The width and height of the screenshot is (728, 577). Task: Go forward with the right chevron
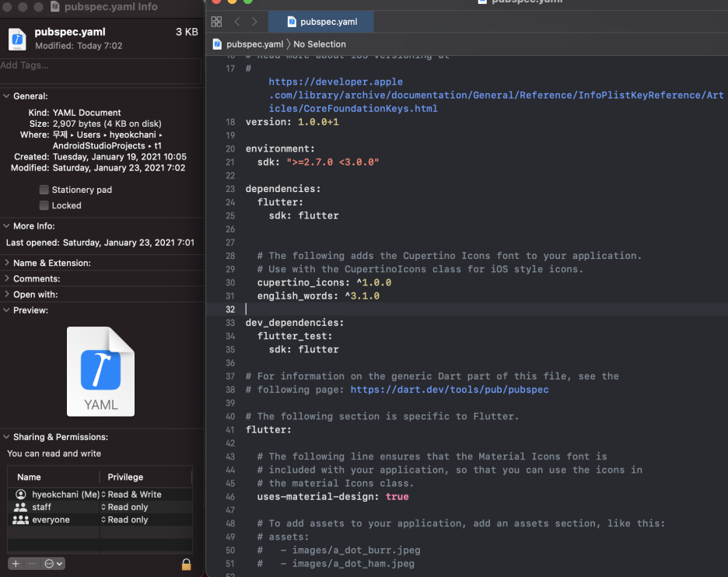pos(254,21)
